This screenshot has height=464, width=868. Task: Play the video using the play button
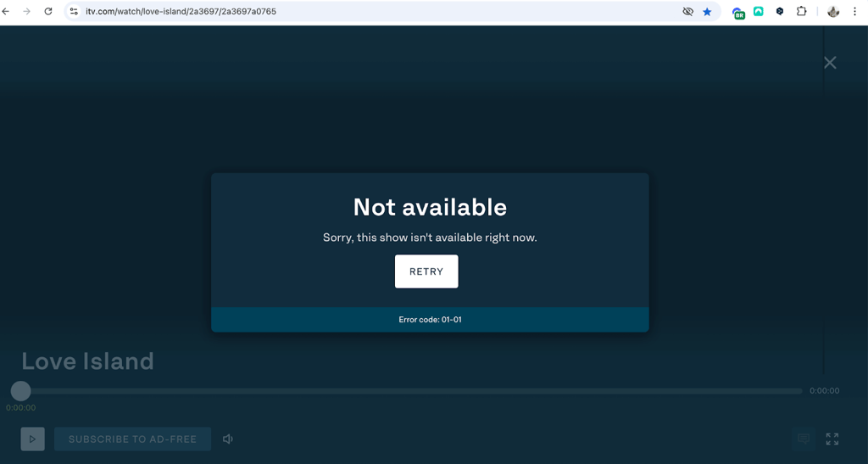[33, 439]
